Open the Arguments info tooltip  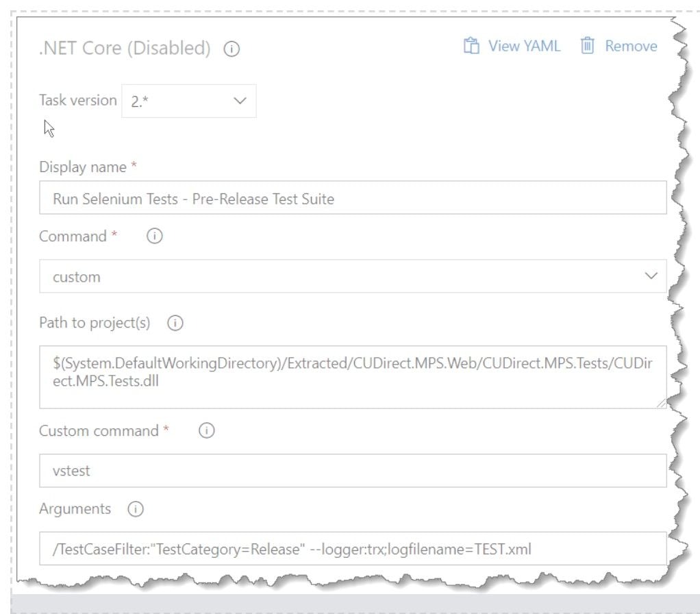(x=135, y=508)
